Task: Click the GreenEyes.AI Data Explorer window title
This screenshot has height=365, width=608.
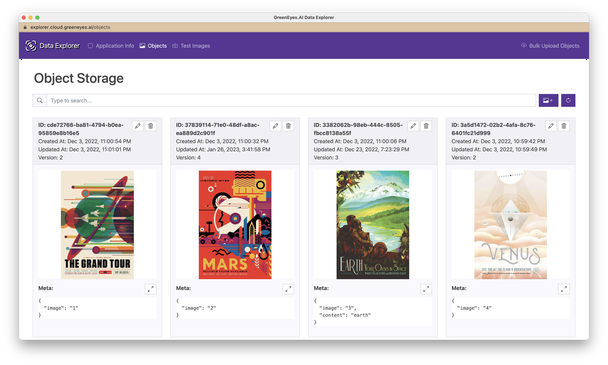Action: (304, 17)
